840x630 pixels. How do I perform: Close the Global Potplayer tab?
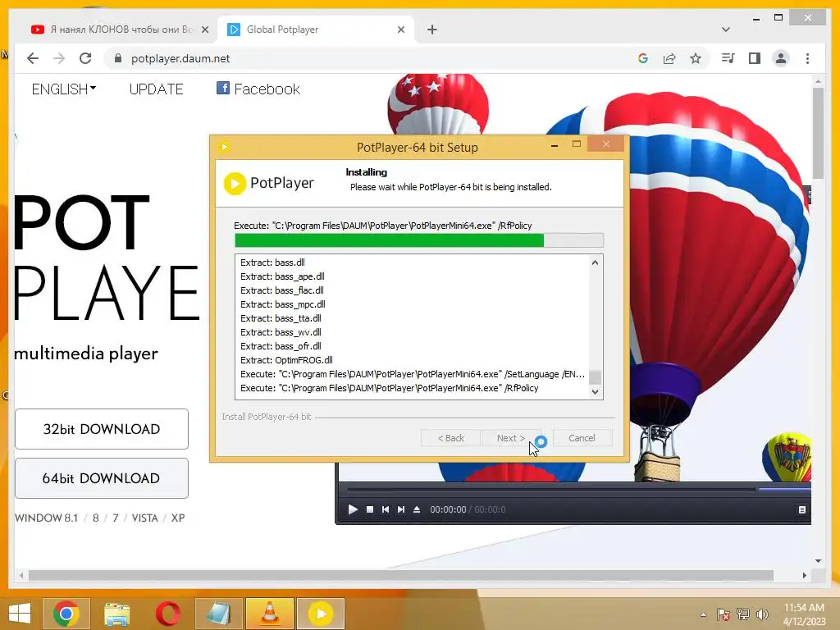[400, 30]
